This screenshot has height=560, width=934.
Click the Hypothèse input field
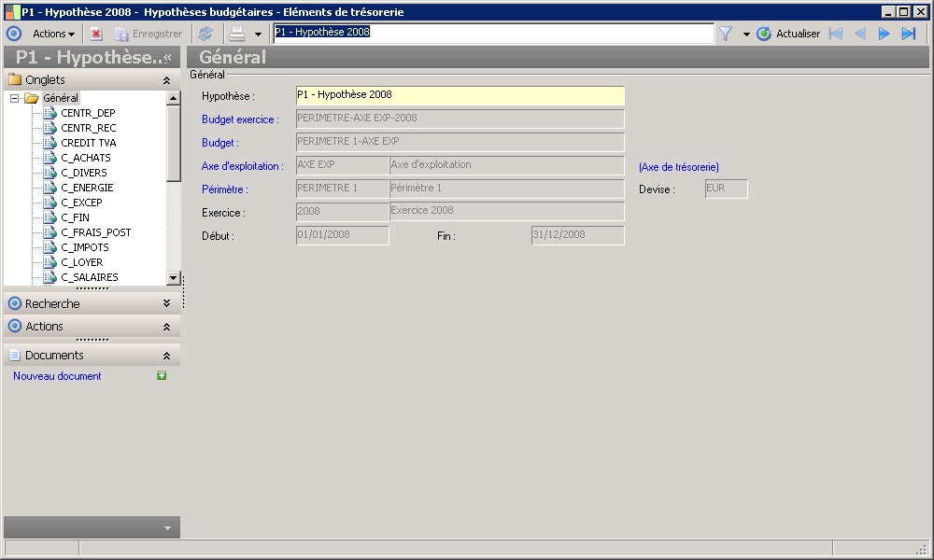460,96
